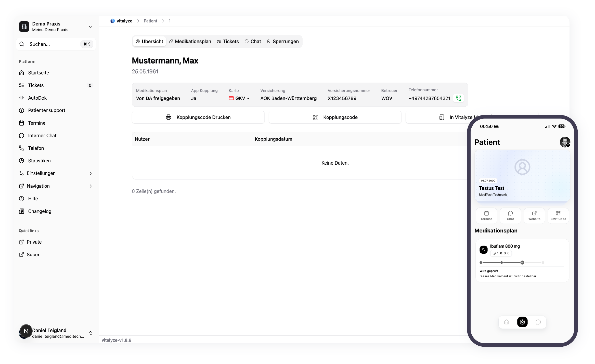Screen dimensions: 595x364
Task: Expand the Einstellungen submenu
Action: click(41, 173)
